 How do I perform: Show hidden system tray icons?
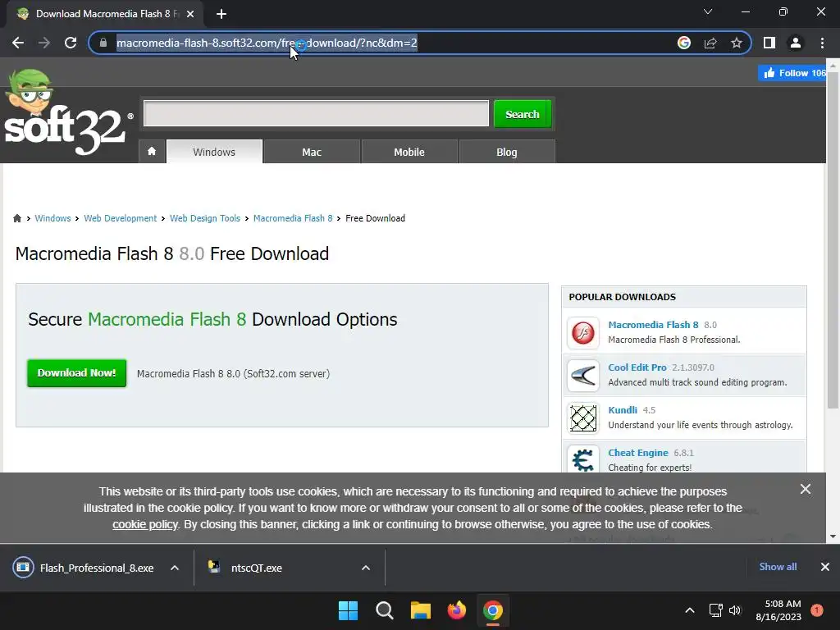point(690,610)
